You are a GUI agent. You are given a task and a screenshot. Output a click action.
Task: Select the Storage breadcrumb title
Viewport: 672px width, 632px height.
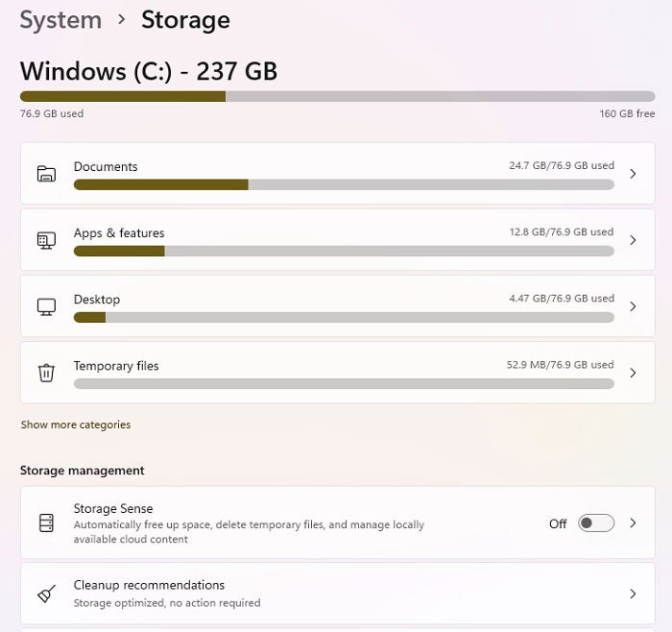point(185,20)
